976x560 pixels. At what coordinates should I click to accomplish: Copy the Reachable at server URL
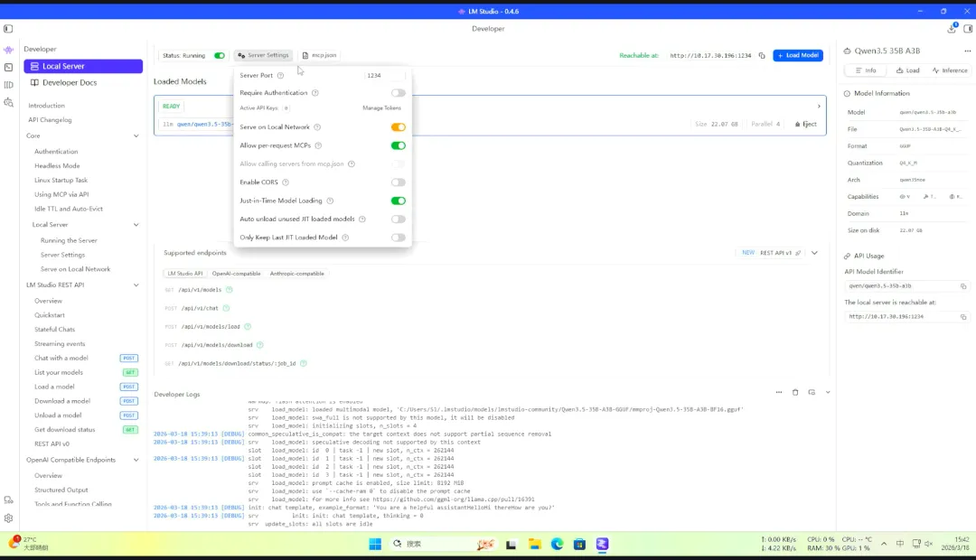(x=762, y=55)
